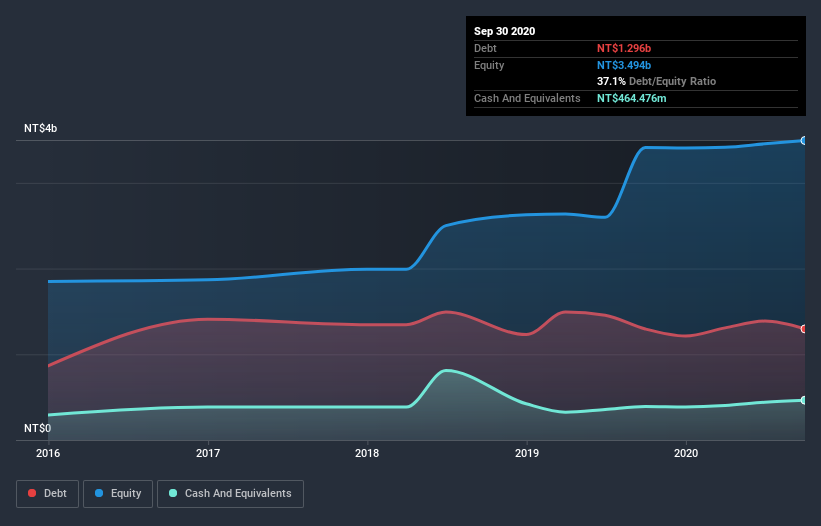Select the 2018 x-axis label
Viewport: 821px width, 526px height.
point(367,453)
